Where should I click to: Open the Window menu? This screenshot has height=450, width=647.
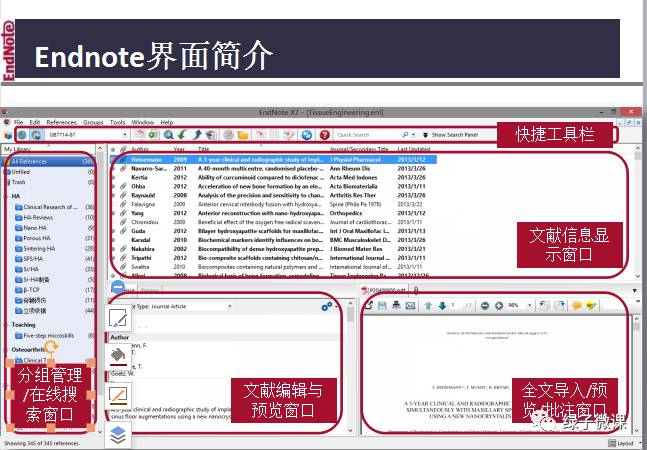coord(143,122)
